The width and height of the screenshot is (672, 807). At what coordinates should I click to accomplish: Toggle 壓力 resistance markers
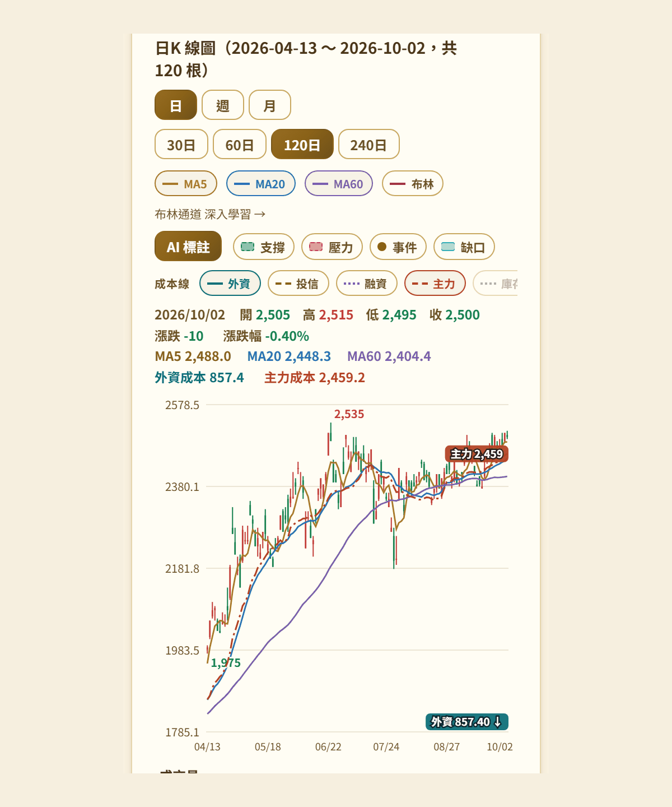click(332, 247)
